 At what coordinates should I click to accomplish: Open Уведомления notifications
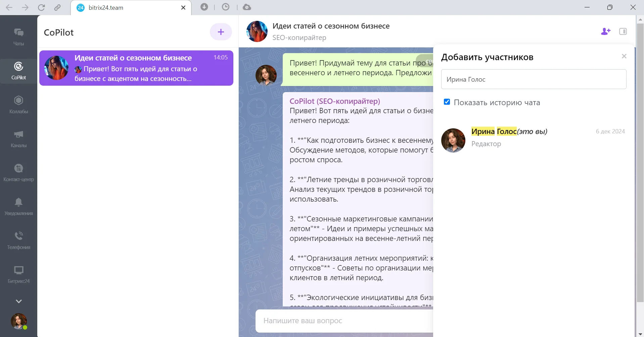(x=18, y=206)
